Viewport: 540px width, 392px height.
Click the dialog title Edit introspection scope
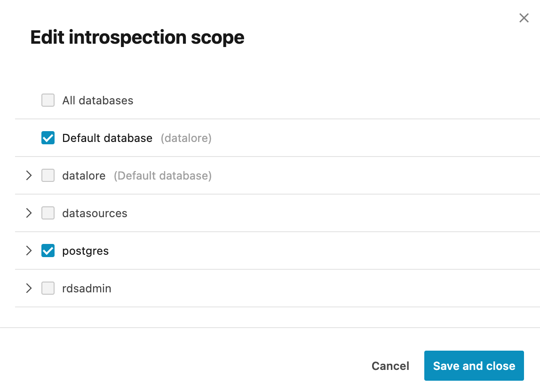(x=137, y=37)
